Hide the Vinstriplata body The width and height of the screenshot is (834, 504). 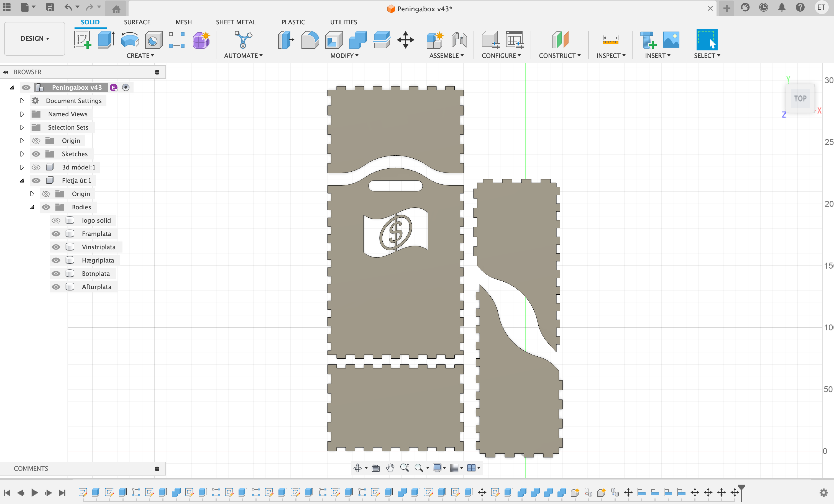tap(56, 247)
